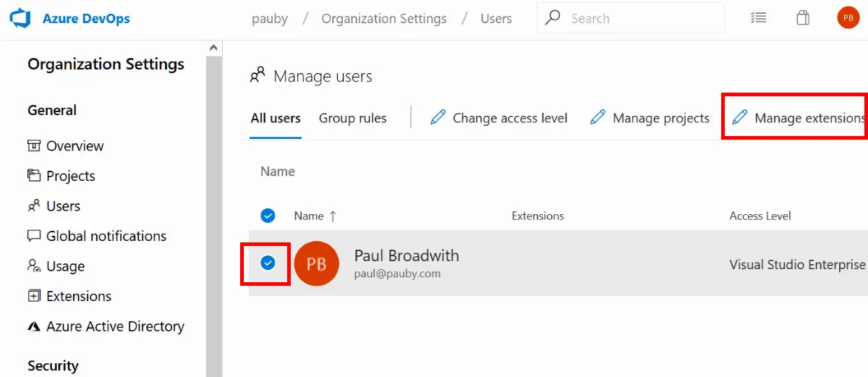Open the Usage settings page
868x377 pixels.
click(66, 266)
